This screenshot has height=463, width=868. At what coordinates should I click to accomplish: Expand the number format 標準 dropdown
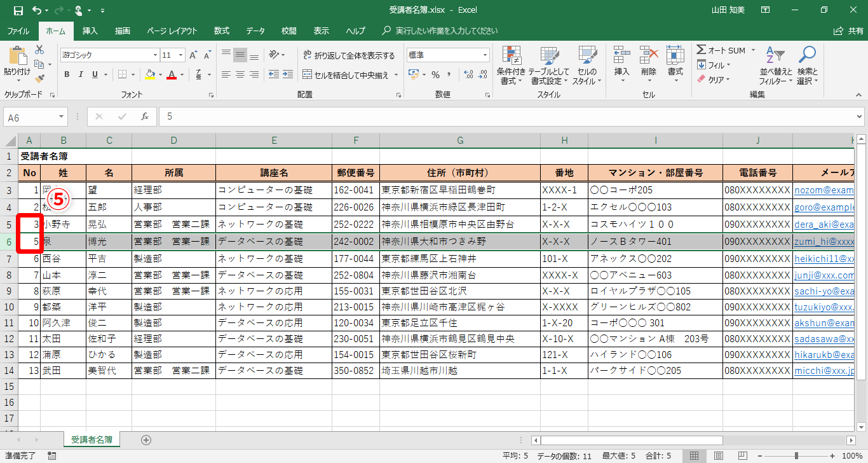click(x=484, y=55)
